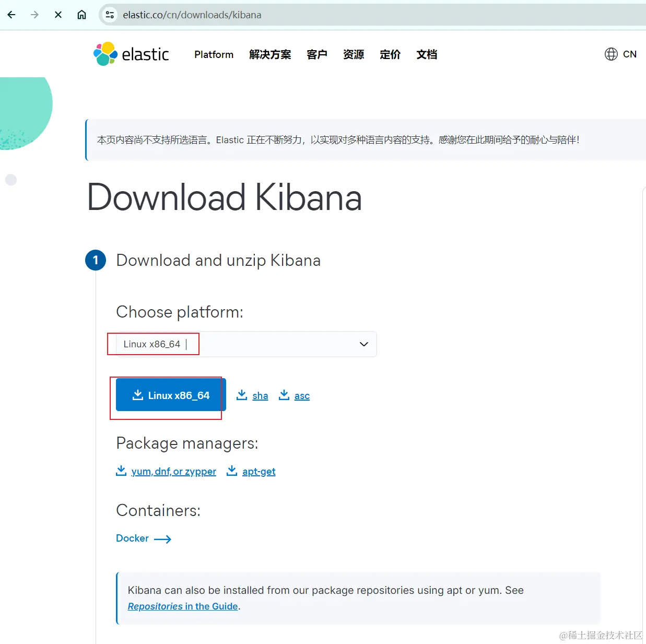The image size is (646, 644).
Task: Stop the page loading with X icon
Action: (58, 15)
